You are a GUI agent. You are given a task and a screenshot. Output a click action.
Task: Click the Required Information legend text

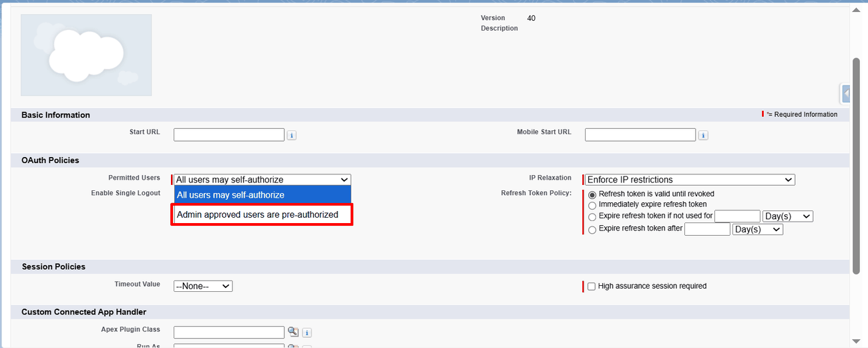(x=803, y=115)
